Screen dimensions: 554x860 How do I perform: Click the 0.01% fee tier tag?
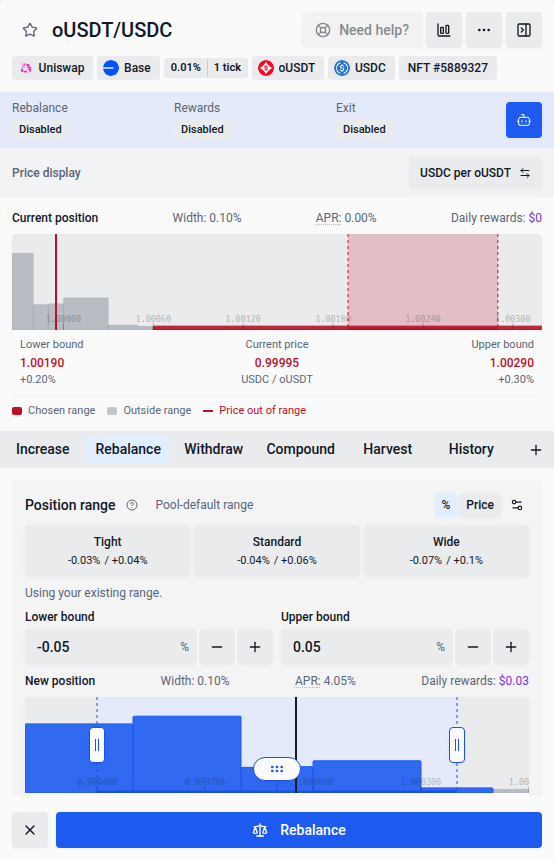185,67
